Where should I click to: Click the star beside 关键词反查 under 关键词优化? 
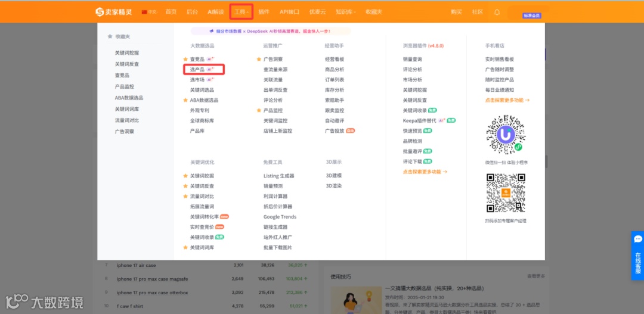[185, 186]
